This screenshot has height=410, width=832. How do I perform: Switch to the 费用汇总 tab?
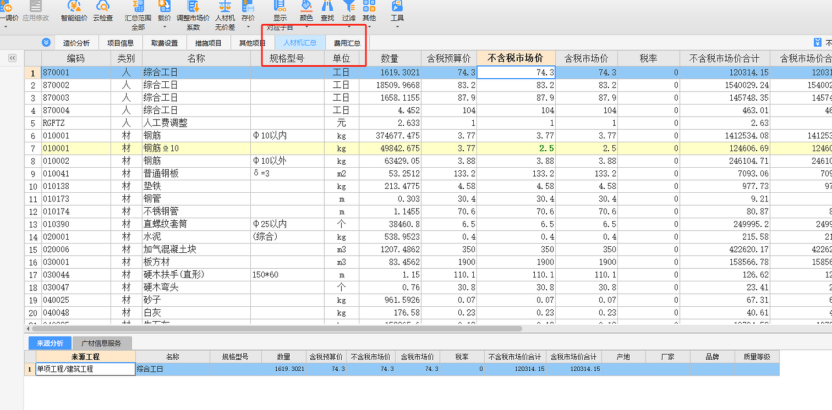pos(346,43)
